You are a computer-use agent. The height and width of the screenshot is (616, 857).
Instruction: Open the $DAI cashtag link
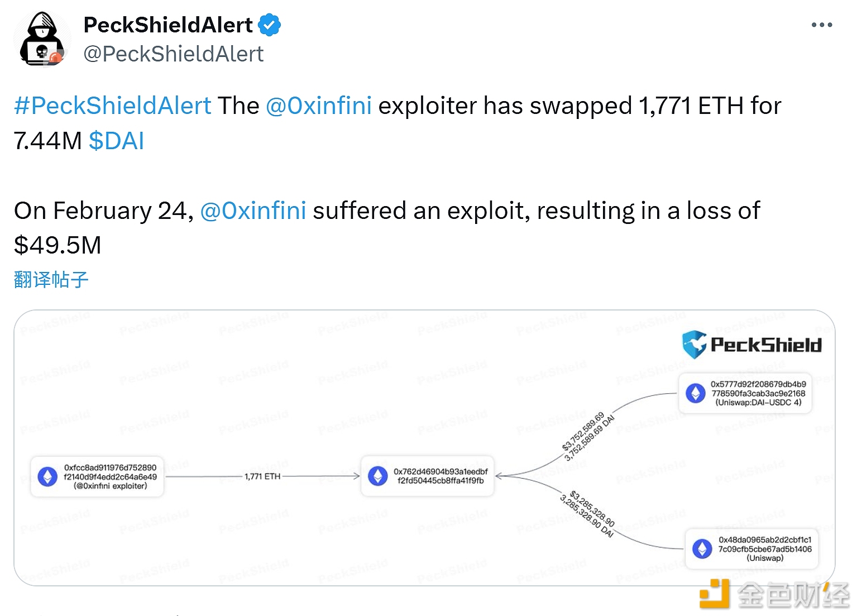click(116, 141)
